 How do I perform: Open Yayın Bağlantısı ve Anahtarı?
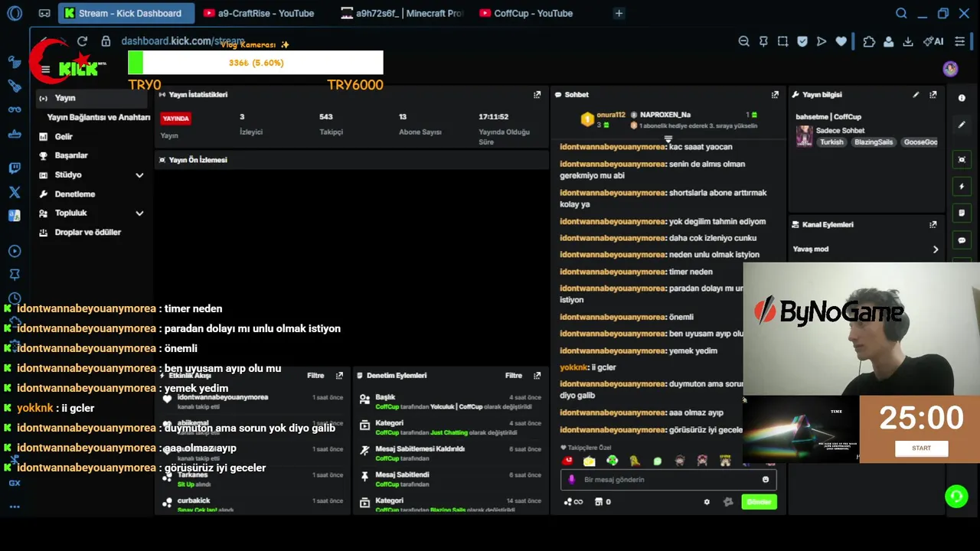tap(98, 118)
